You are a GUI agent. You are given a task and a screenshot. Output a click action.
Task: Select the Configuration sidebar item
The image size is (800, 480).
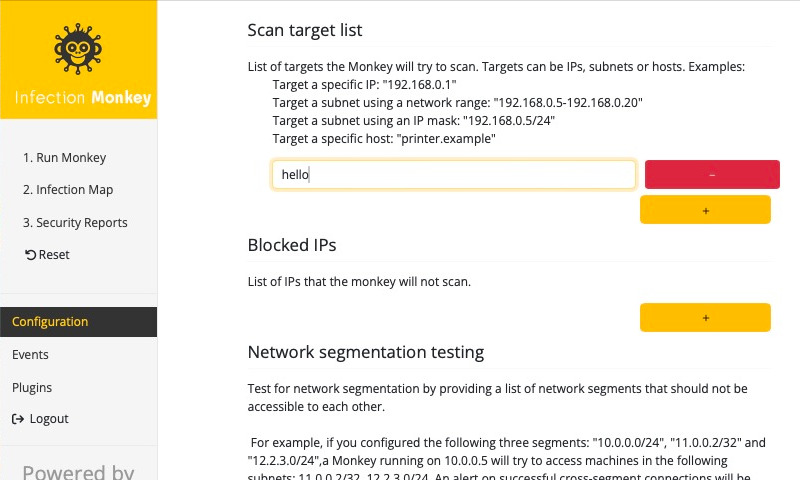50,322
